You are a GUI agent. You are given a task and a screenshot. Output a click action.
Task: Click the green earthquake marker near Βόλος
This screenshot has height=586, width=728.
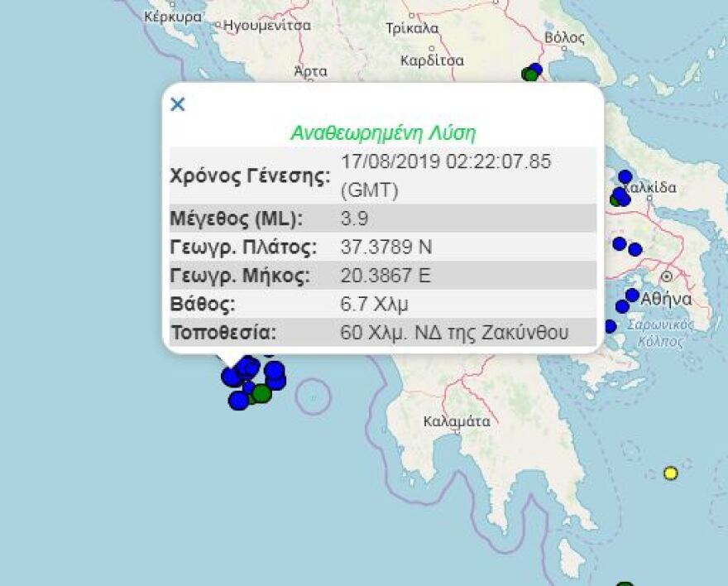coord(529,74)
